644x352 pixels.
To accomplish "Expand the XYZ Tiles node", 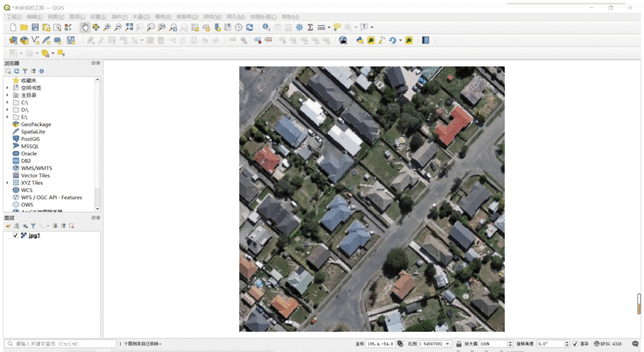I will (x=7, y=183).
